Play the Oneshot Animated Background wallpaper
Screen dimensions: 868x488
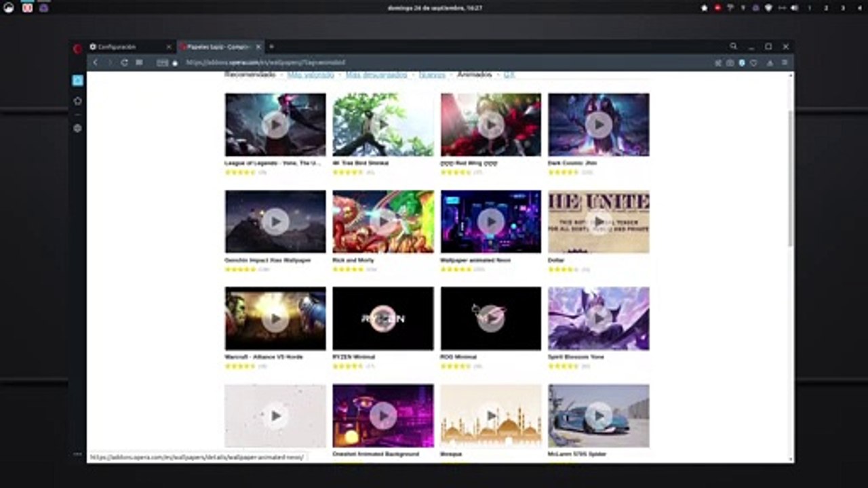click(383, 415)
